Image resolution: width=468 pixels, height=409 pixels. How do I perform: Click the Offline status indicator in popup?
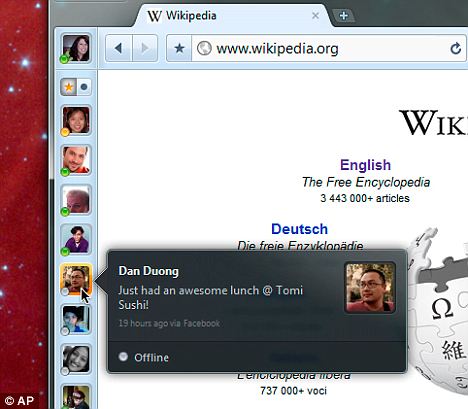click(x=144, y=357)
